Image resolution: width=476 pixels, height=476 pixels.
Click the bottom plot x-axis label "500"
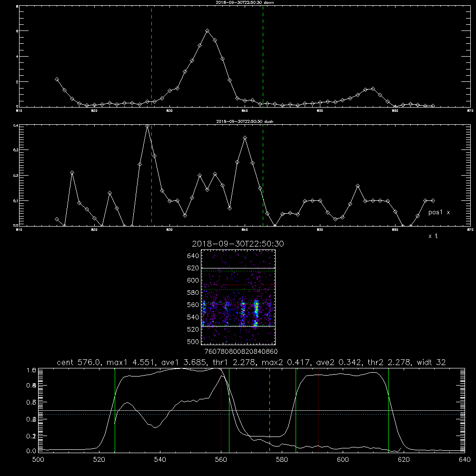[x=38, y=460]
